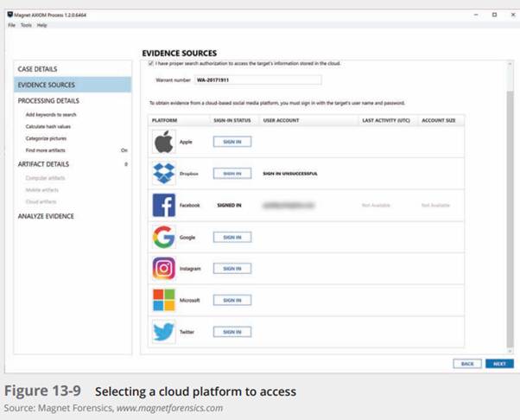Select Evidence Sources in the sidebar

(x=73, y=85)
